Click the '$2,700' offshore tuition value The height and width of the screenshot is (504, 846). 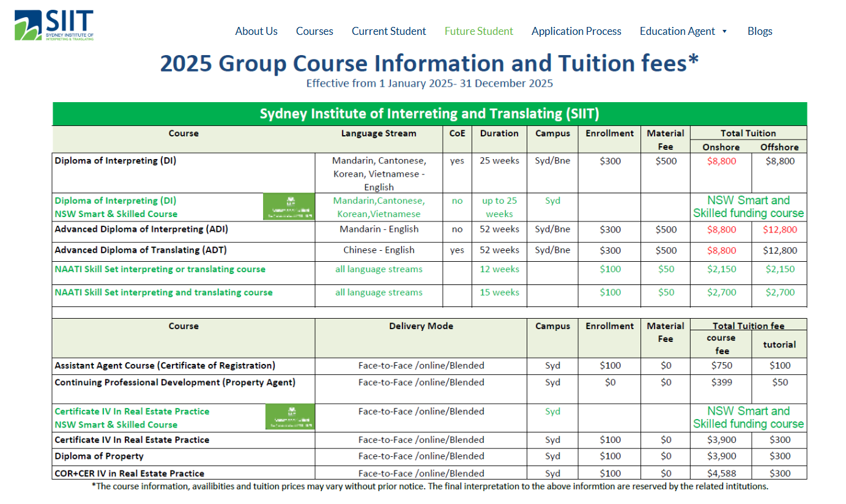pos(779,292)
